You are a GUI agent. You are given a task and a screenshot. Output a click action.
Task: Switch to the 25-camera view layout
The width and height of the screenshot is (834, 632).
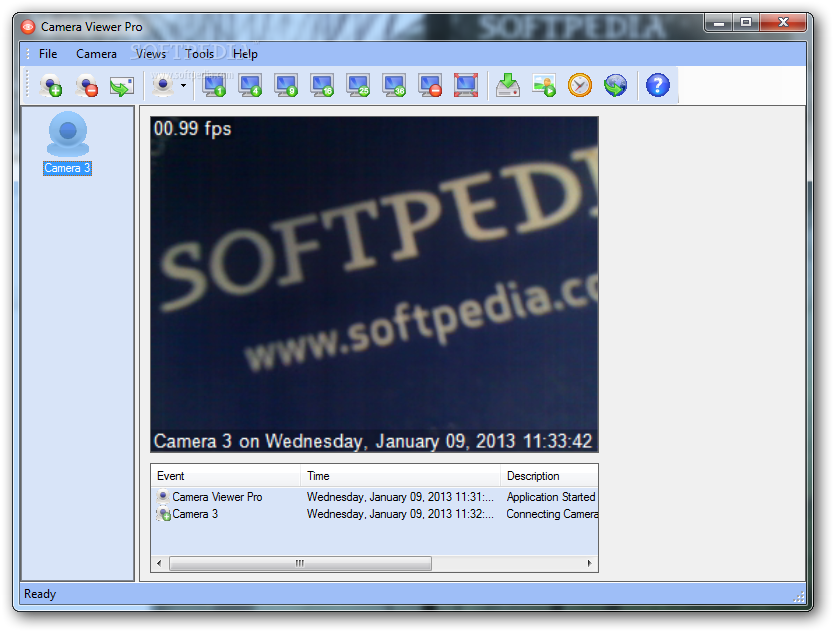tap(358, 85)
